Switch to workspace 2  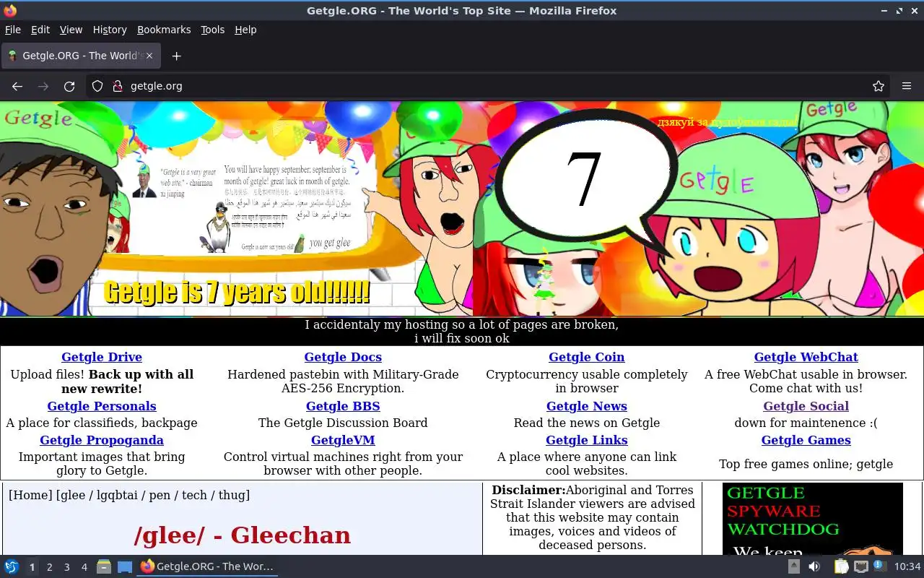(x=49, y=567)
